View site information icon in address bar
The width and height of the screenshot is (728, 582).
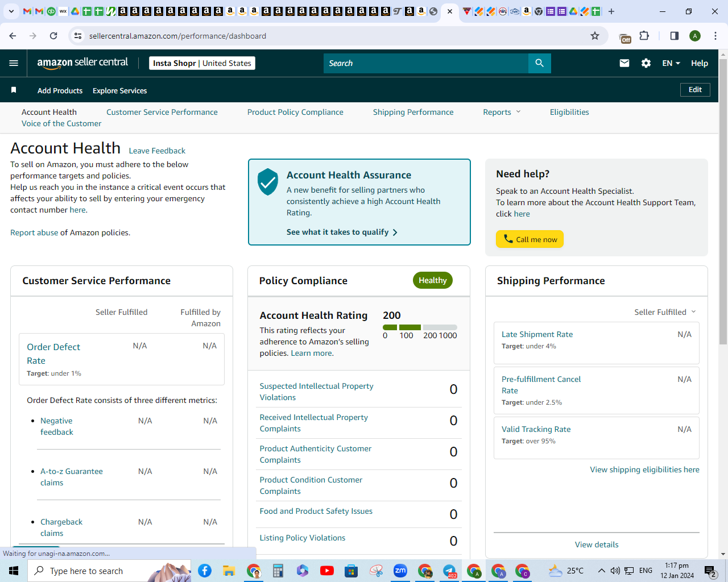pyautogui.click(x=78, y=36)
